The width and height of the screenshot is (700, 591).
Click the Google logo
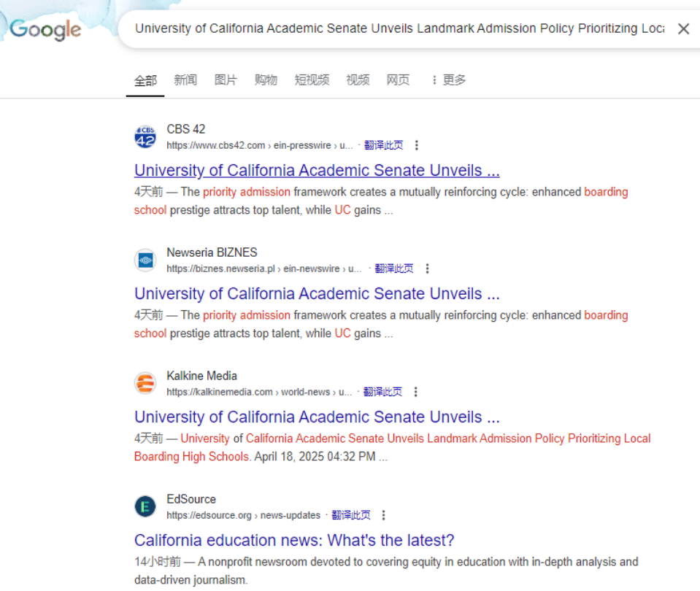coord(45,30)
